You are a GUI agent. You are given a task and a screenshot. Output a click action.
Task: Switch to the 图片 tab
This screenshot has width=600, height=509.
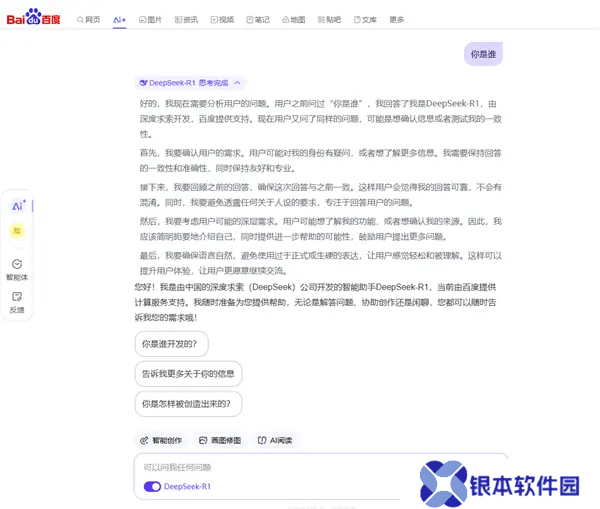pyautogui.click(x=150, y=19)
